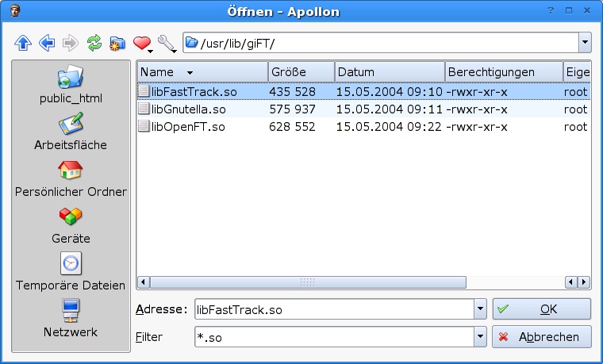
Task: Click the date 15.05.2004 09:10
Action: (389, 91)
